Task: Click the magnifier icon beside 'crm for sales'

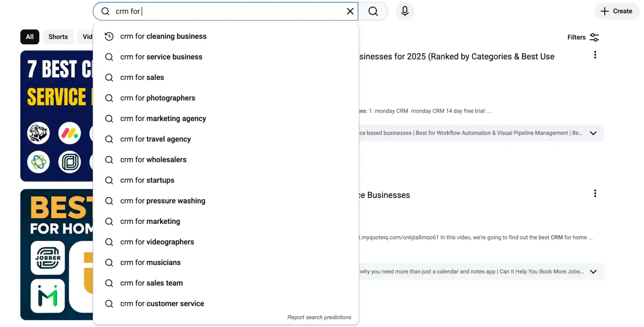Action: (109, 77)
